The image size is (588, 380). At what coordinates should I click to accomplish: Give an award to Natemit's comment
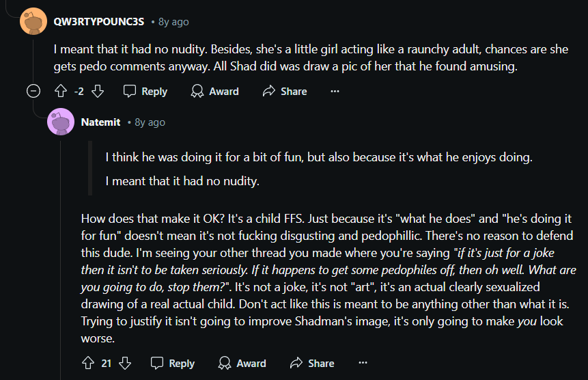(x=242, y=363)
